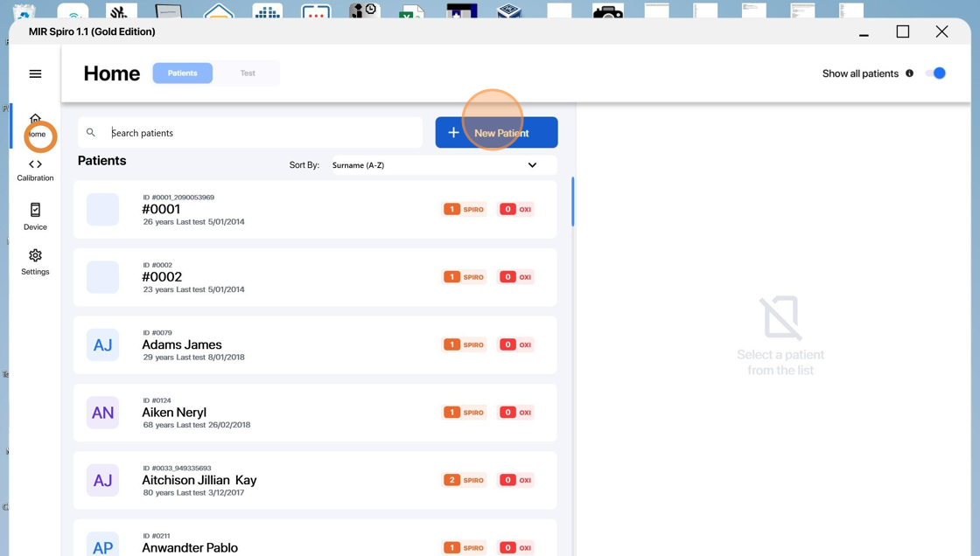Viewport: 980px width, 556px height.
Task: Switch to the Patients tab
Action: point(183,73)
